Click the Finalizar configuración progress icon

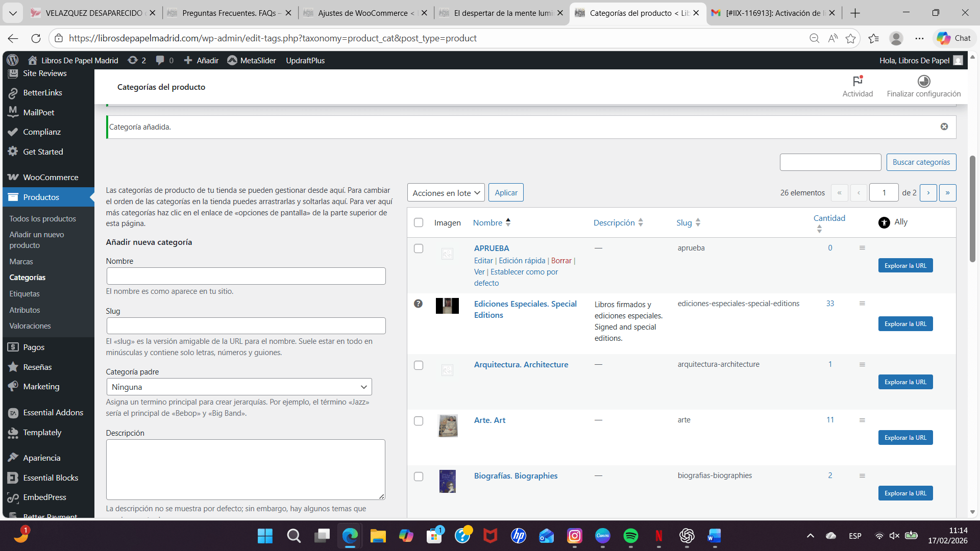tap(923, 81)
